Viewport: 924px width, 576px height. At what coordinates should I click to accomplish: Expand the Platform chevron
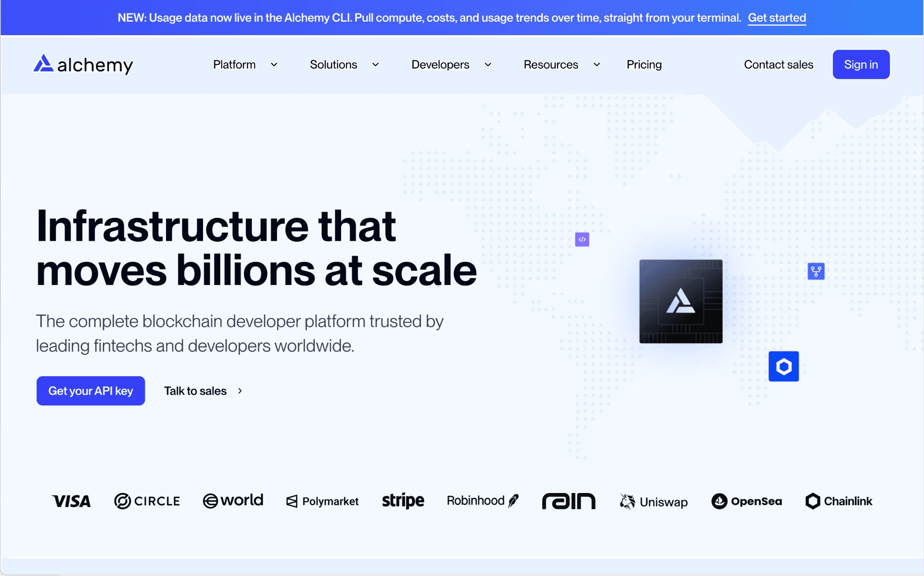click(274, 65)
